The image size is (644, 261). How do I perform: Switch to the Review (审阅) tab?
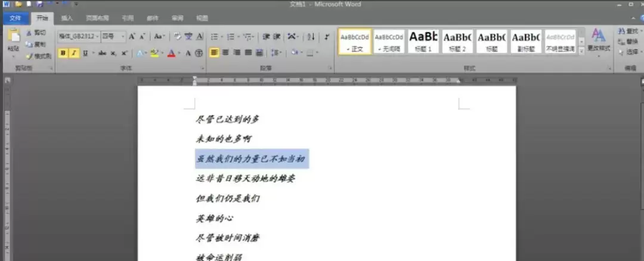click(178, 18)
